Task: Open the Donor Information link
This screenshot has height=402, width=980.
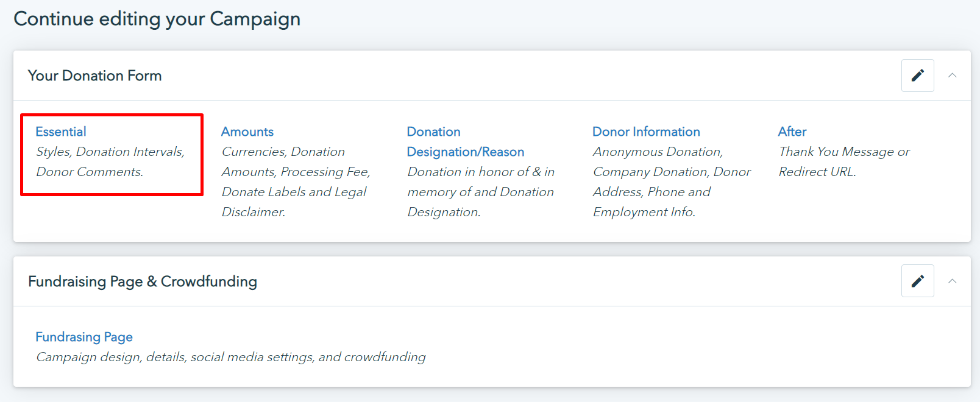Action: (646, 132)
